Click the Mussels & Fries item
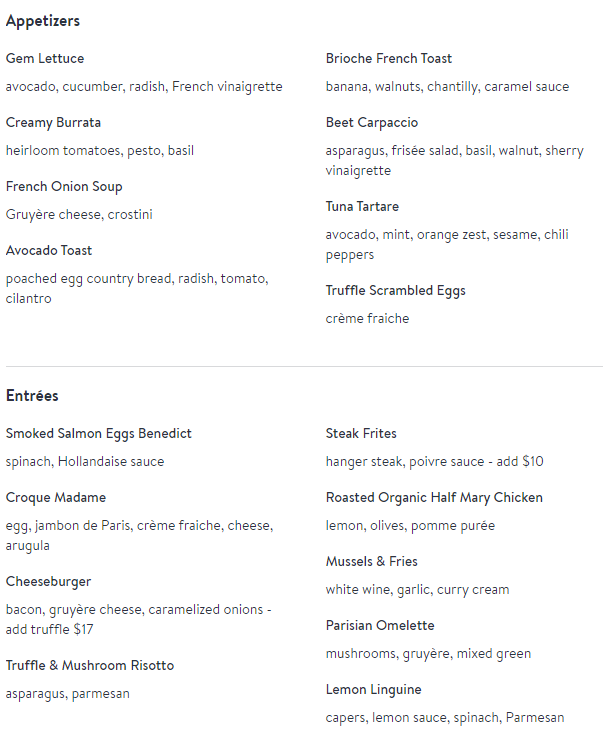The height and width of the screenshot is (744, 603). pyautogui.click(x=371, y=562)
